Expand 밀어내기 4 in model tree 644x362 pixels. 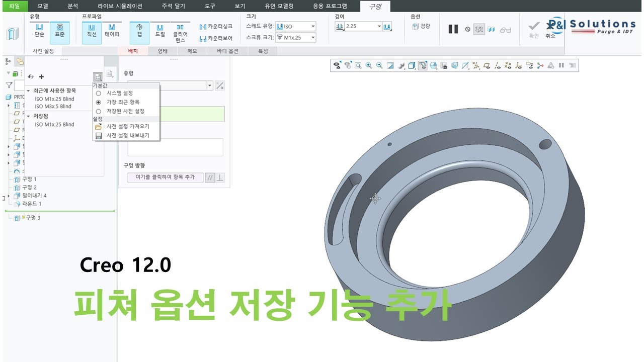[x=9, y=196]
